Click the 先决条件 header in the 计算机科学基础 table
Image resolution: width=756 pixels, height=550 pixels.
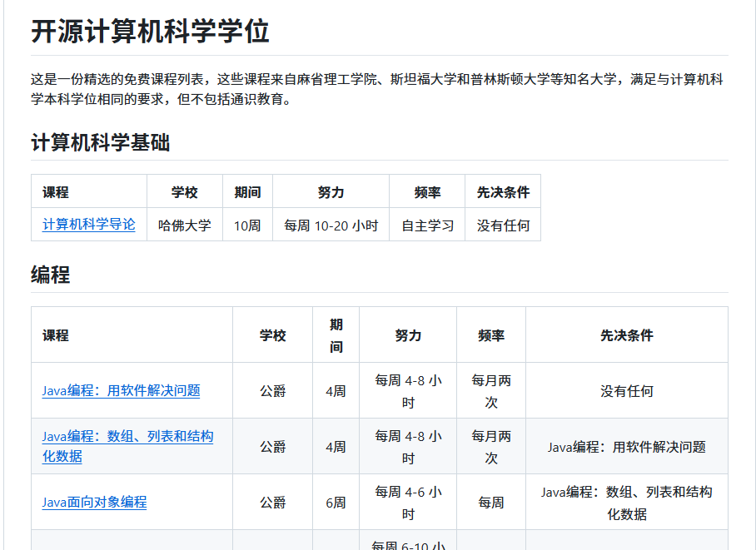coord(504,192)
